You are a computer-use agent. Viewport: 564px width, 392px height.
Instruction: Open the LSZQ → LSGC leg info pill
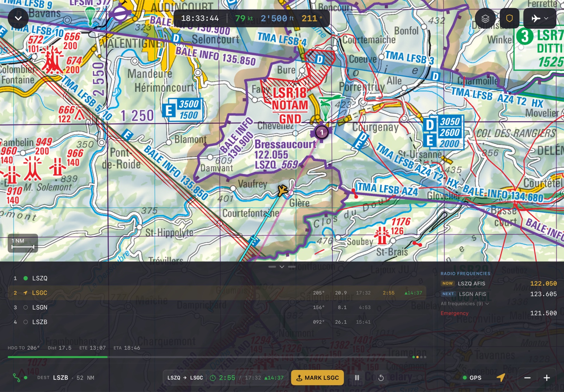point(226,378)
